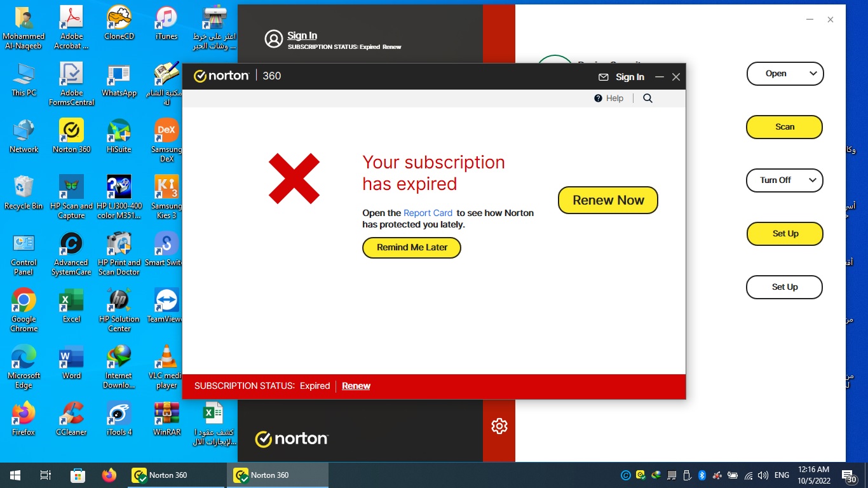Open WinRAR desktop shortcut
Image resolution: width=868 pixels, height=488 pixels.
click(x=166, y=418)
